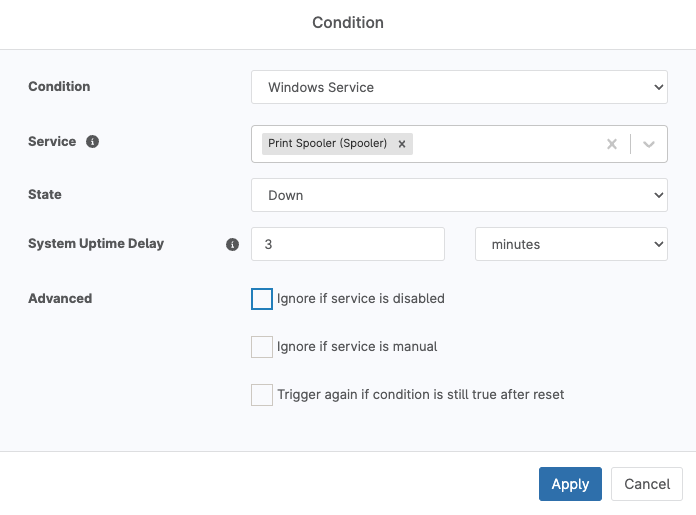Click the info icon next to Service

(x=92, y=142)
